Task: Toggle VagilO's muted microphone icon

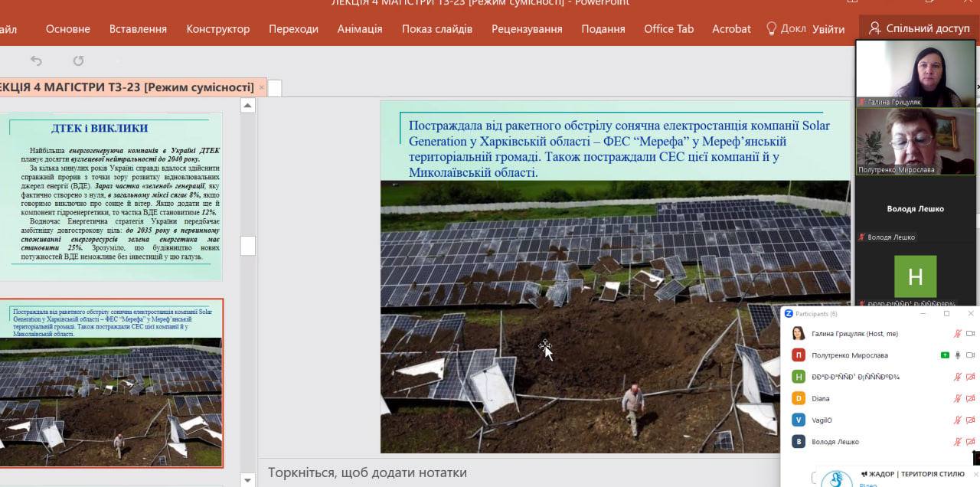Action: 957,420
